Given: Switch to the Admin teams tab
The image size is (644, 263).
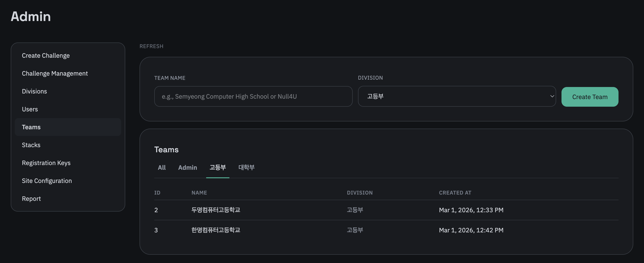Looking at the screenshot, I should pyautogui.click(x=188, y=168).
